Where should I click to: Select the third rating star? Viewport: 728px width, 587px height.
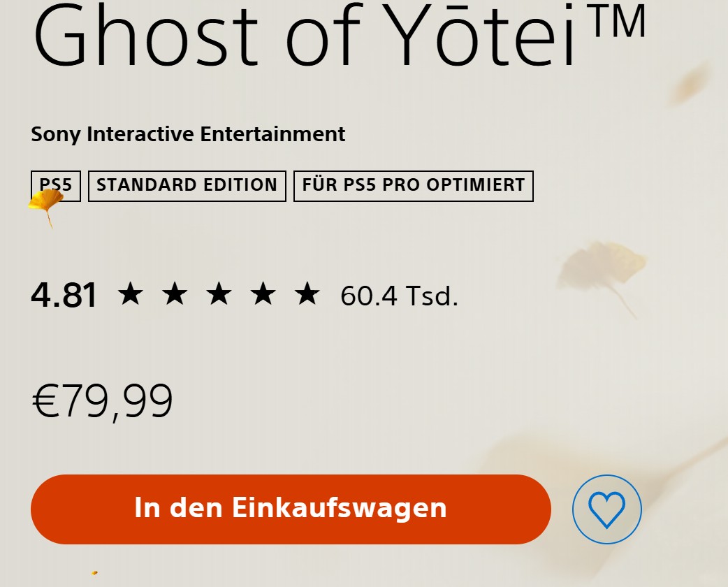click(x=219, y=294)
